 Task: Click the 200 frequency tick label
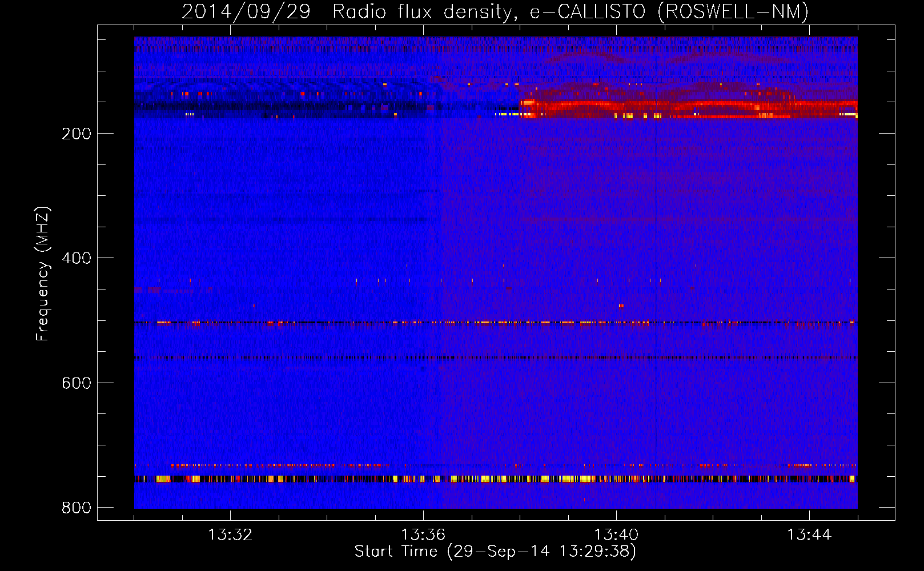pyautogui.click(x=77, y=134)
